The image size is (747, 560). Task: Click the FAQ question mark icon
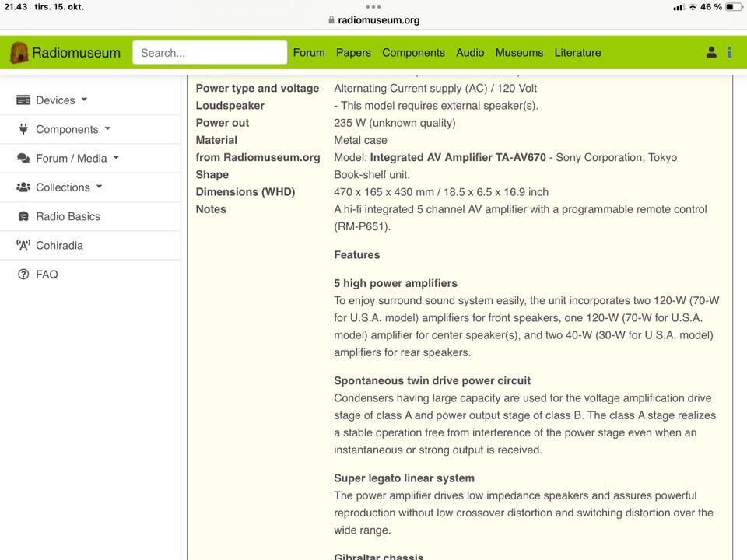pyautogui.click(x=23, y=275)
